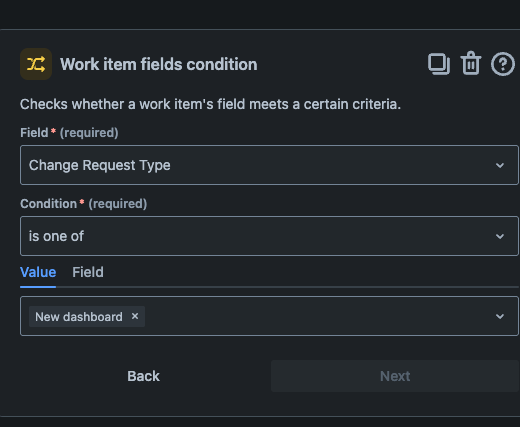
Task: Select the New dashboard chip label
Action: point(79,317)
